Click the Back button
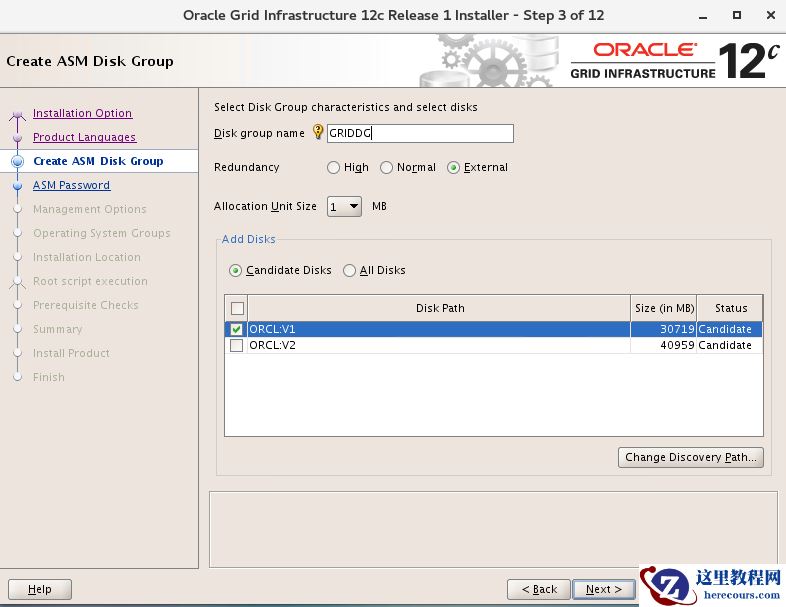Screen dimensions: 786x607 coord(539,589)
